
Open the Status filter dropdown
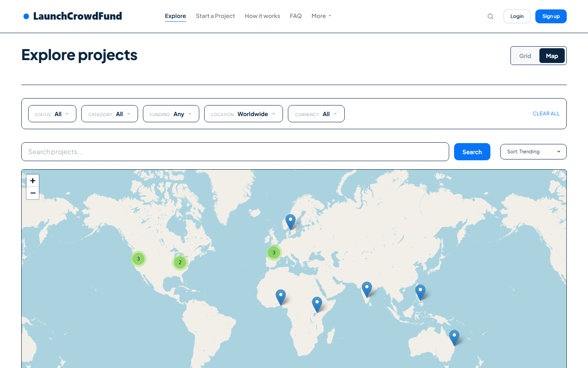[52, 114]
